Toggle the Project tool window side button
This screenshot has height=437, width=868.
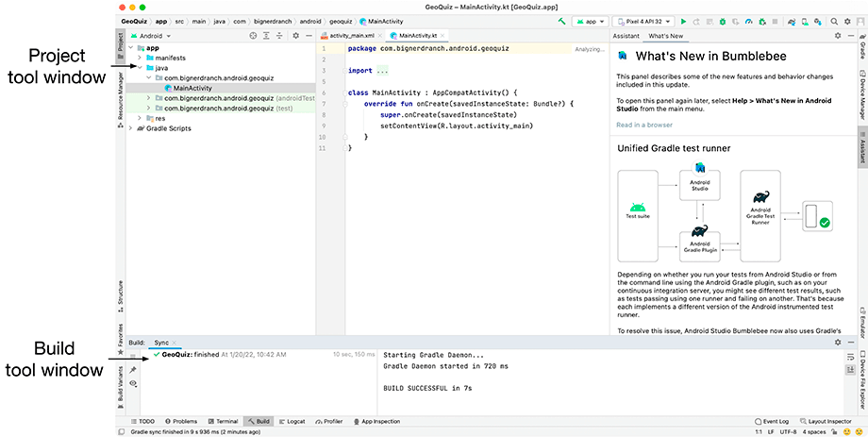pyautogui.click(x=121, y=45)
